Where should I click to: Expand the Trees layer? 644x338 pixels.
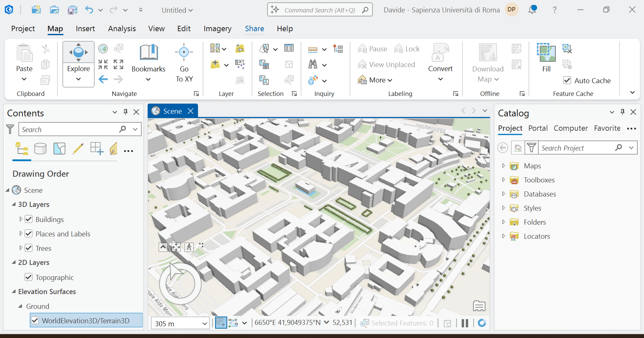point(21,248)
